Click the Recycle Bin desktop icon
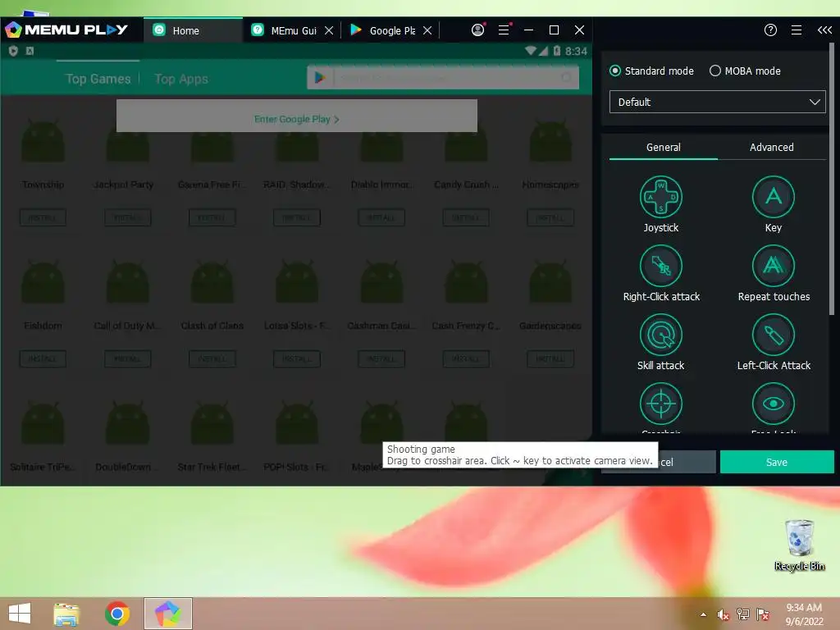Viewport: 840px width, 630px height. pos(799,545)
